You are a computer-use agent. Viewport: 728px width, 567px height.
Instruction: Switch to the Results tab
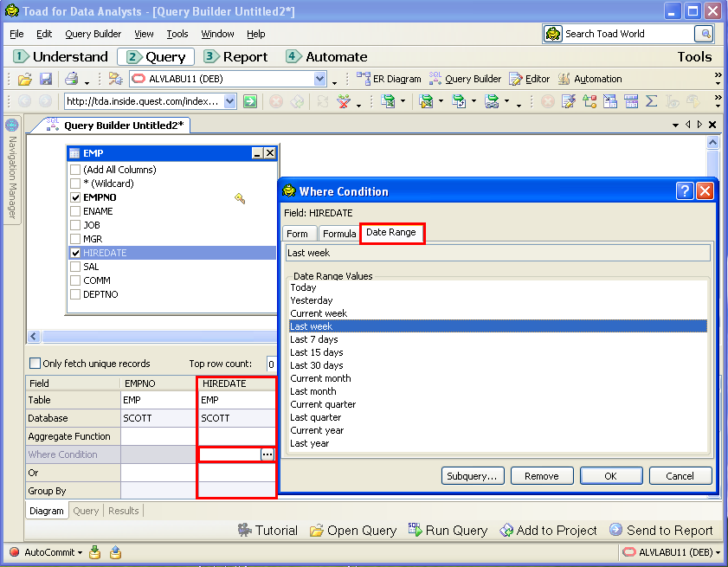click(x=124, y=511)
